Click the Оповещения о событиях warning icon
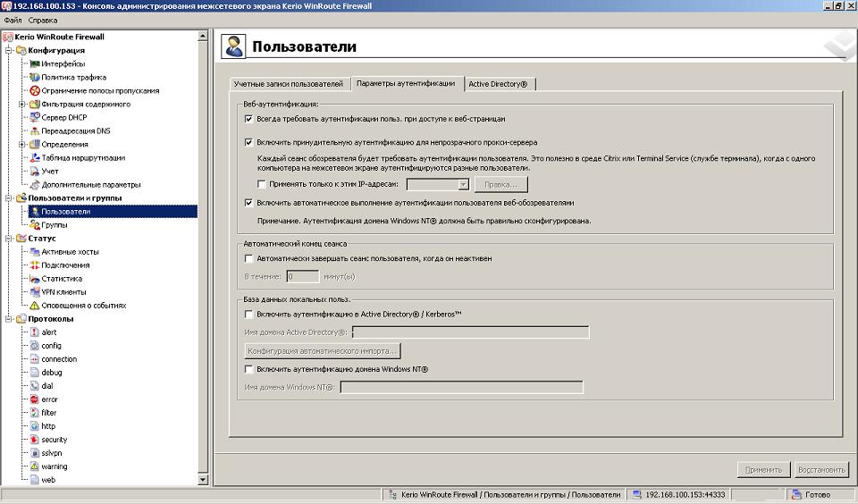 coord(35,306)
